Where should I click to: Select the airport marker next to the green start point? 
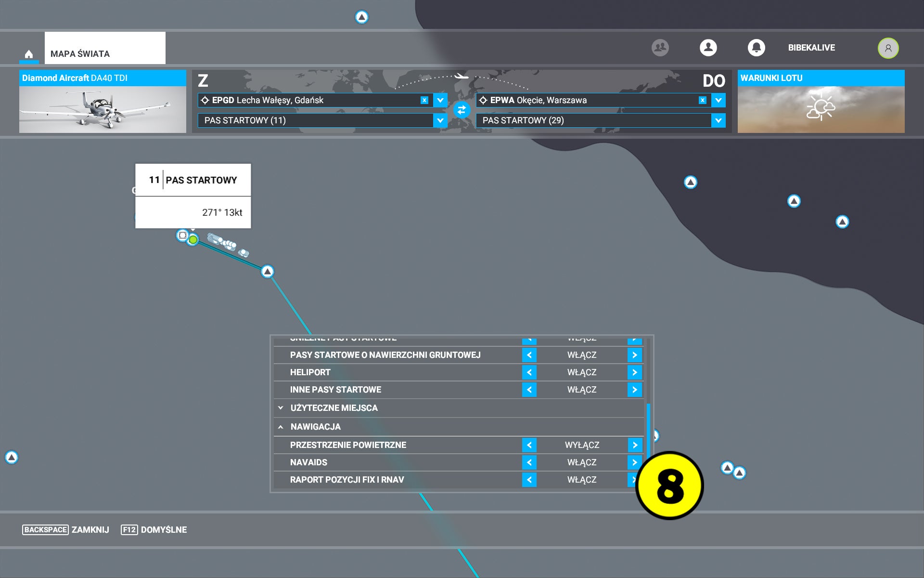182,235
